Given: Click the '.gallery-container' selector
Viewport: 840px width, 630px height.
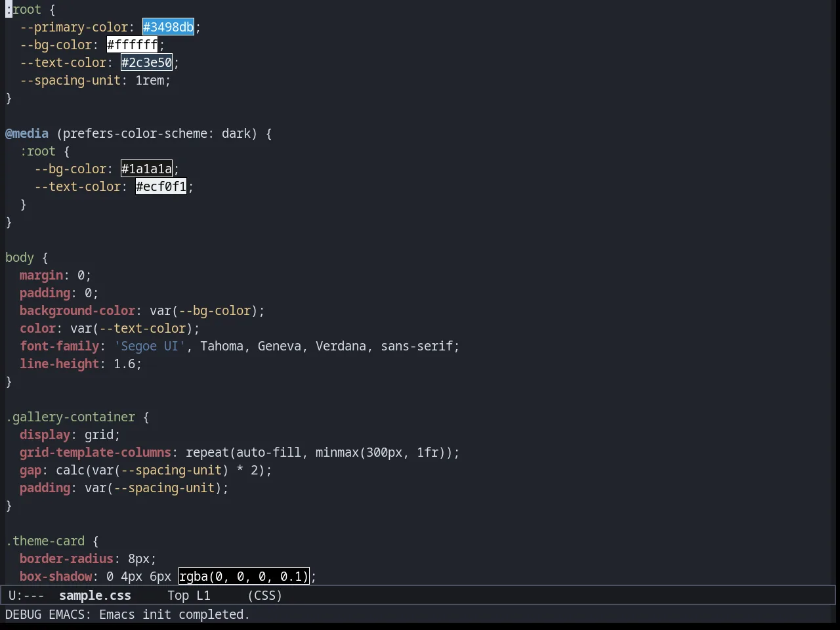Looking at the screenshot, I should click(70, 417).
